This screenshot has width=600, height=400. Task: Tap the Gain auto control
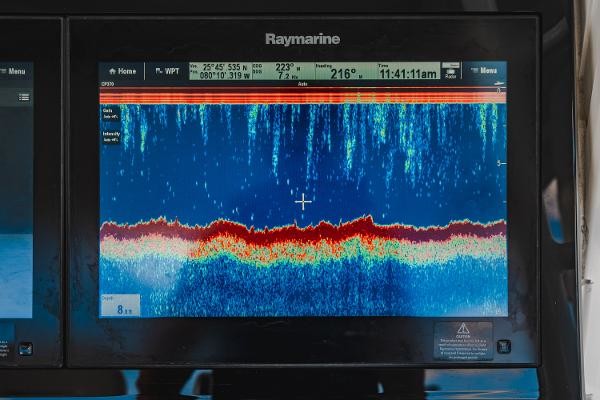[x=109, y=114]
